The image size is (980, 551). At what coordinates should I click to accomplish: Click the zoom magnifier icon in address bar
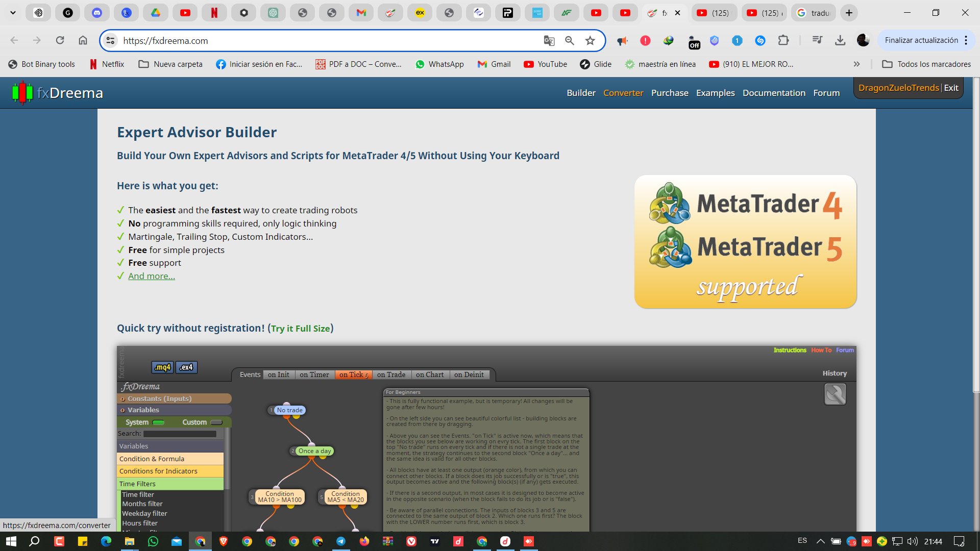tap(570, 41)
